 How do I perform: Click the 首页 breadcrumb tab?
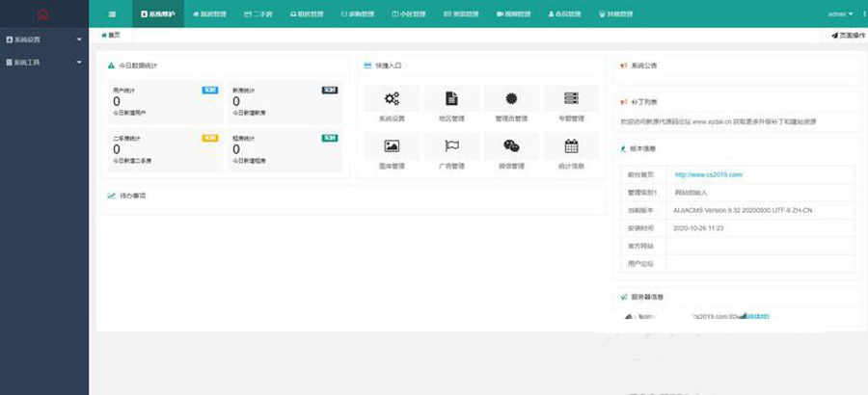[111, 35]
